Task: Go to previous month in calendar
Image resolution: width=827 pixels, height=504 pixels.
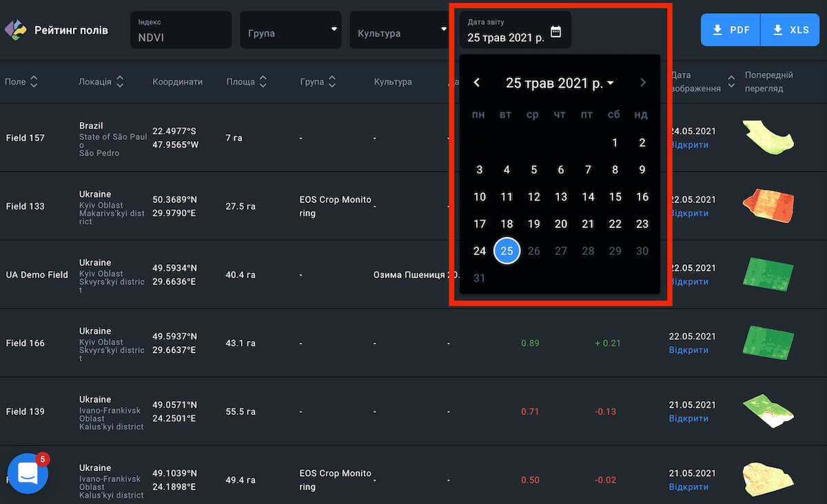Action: click(x=476, y=83)
